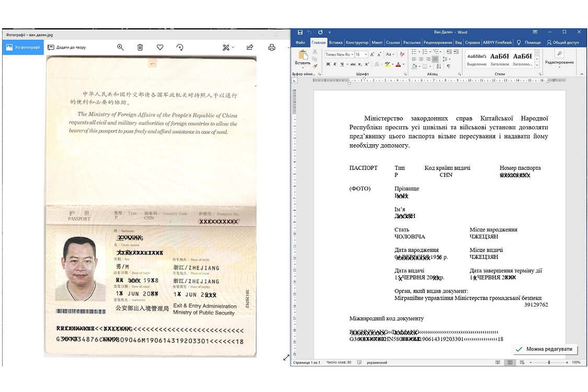Share the photo from Photos toolbar
Image resolution: width=588 pixels, height=392 pixels.
250,48
